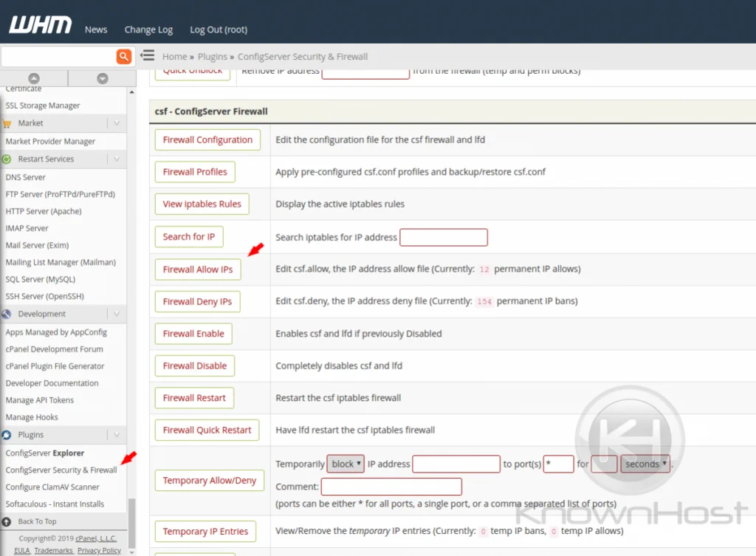The width and height of the screenshot is (756, 556).
Task: Collapse the Market section chevron
Action: pyautogui.click(x=117, y=123)
